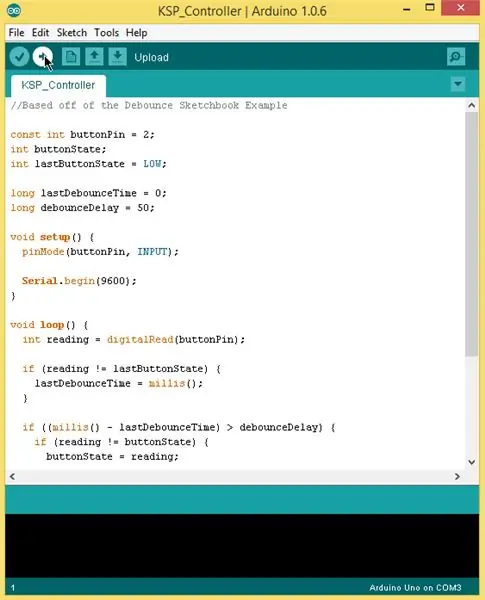Click the Arduino logo in the title bar

pos(14,10)
